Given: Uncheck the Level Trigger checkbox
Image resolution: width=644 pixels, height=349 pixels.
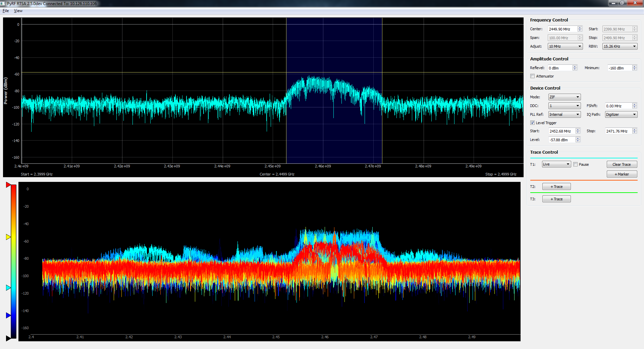Looking at the screenshot, I should (x=533, y=122).
